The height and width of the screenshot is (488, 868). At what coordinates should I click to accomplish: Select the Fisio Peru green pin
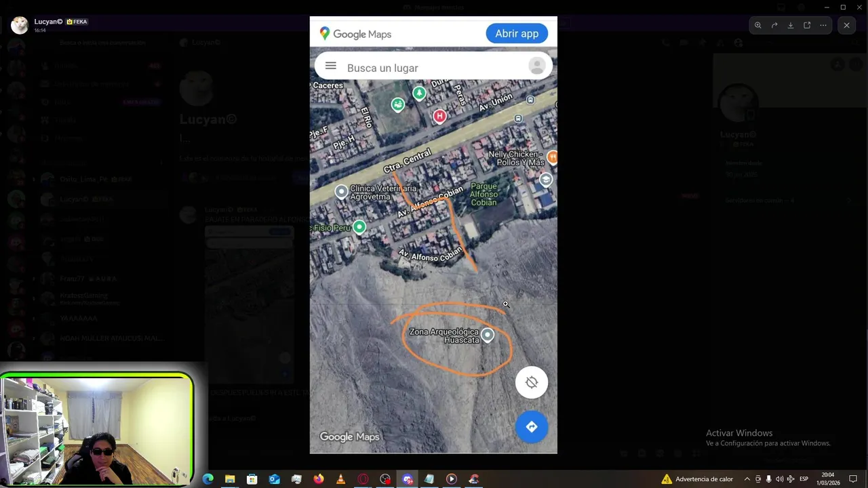click(359, 227)
